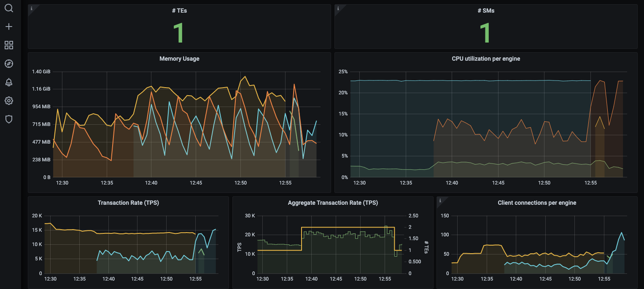Image resolution: width=644 pixels, height=289 pixels.
Task: Open the Explore compass icon
Action: (9, 64)
